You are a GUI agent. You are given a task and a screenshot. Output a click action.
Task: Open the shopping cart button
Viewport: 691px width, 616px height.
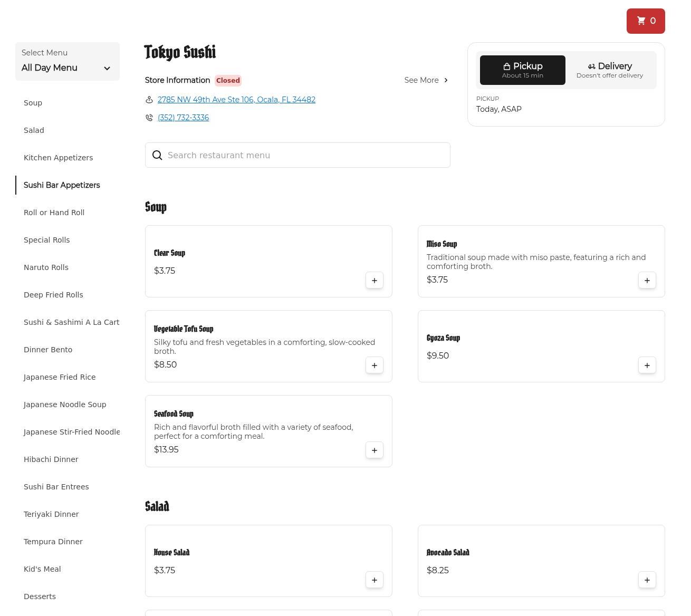pos(645,21)
